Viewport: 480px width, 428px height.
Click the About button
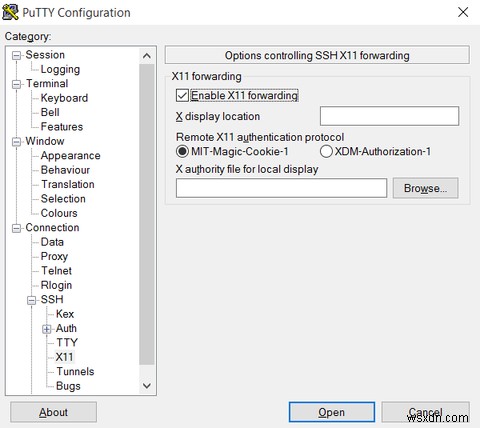tap(53, 412)
